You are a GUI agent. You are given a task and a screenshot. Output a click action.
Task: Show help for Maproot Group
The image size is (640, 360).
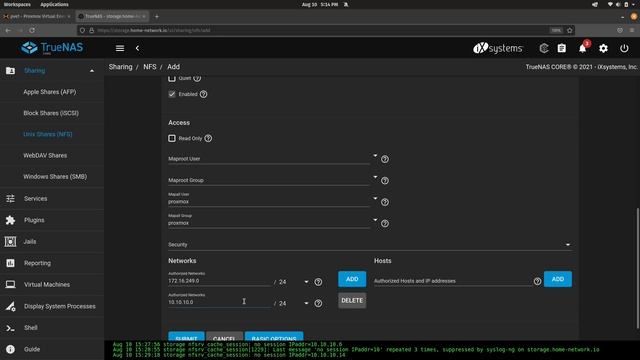tap(384, 180)
